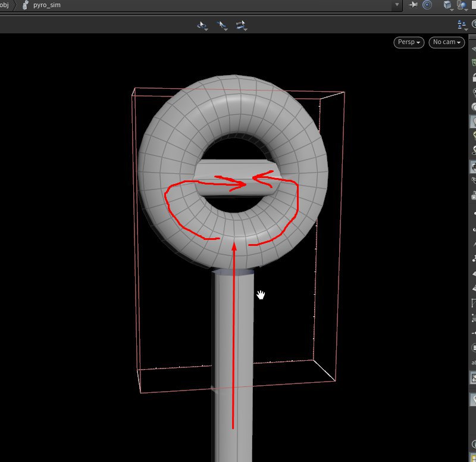
Task: Click the arrow with box tool option icon
Action: [242, 26]
